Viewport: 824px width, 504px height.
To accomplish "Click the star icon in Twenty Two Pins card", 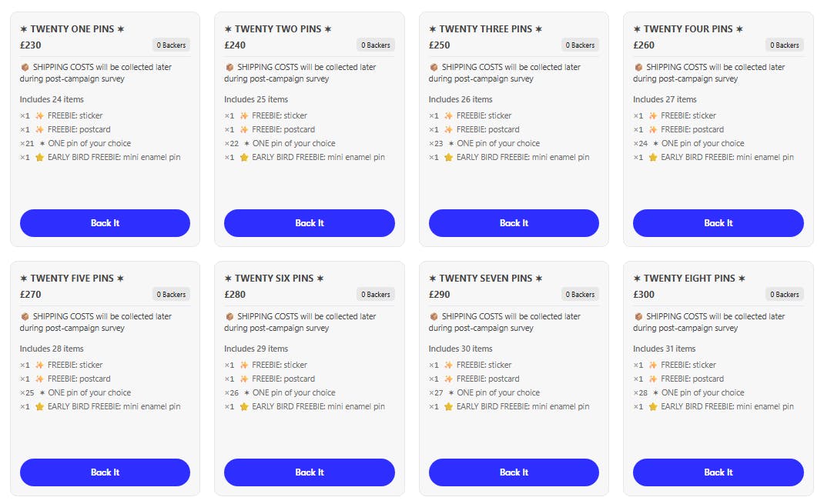I will [x=244, y=157].
